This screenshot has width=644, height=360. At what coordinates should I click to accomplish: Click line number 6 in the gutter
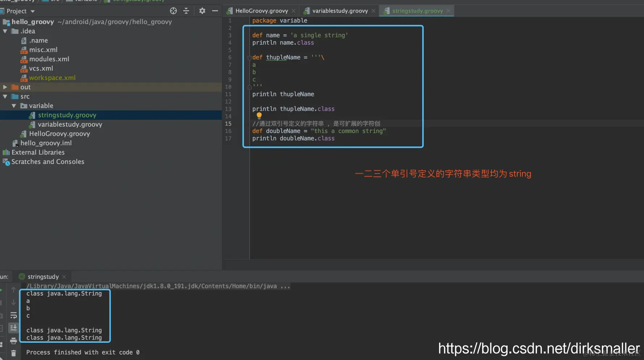(230, 58)
